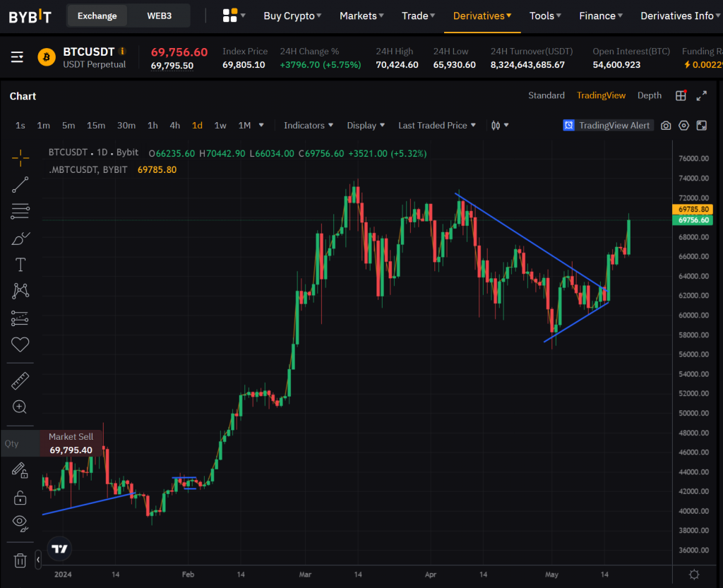
Task: Open the Display options dropdown
Action: coord(366,126)
